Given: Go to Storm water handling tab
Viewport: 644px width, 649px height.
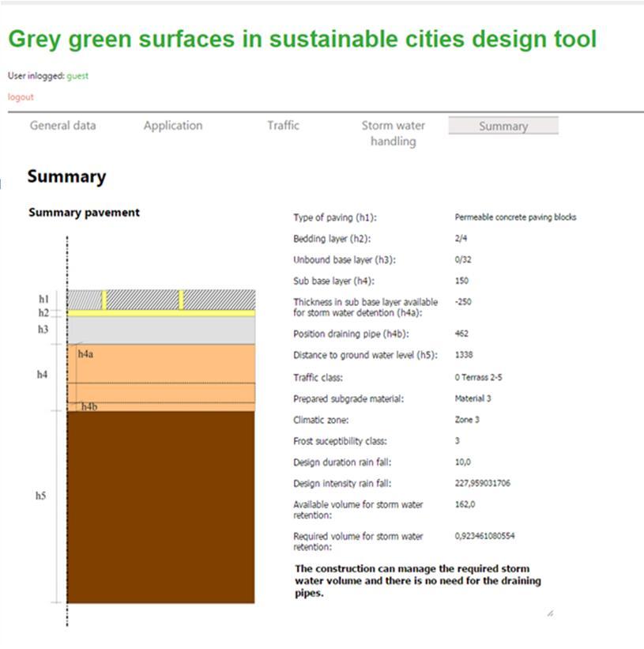Looking at the screenshot, I should pos(393,134).
